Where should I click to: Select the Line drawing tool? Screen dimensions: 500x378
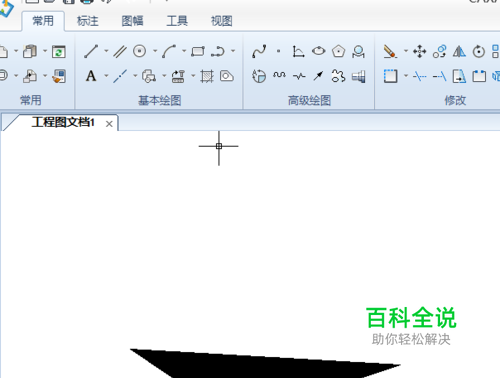click(x=91, y=51)
